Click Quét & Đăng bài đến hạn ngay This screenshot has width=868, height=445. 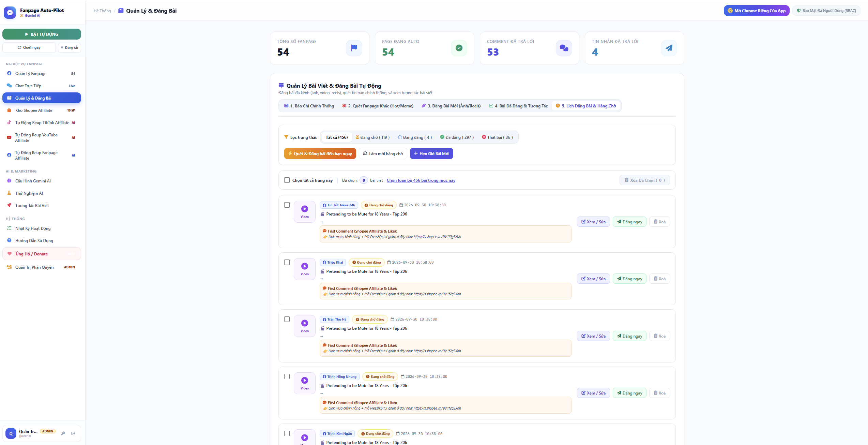[320, 153]
